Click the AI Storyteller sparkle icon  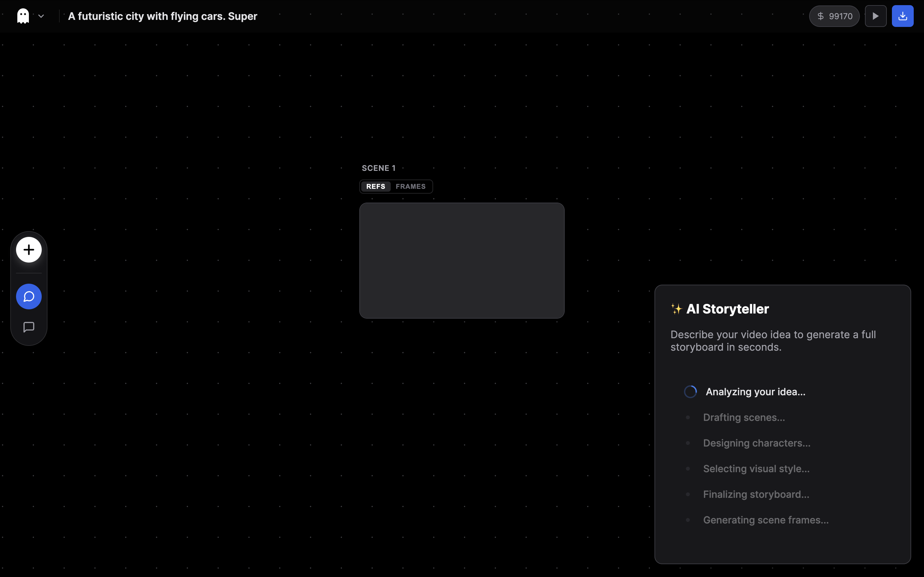676,309
